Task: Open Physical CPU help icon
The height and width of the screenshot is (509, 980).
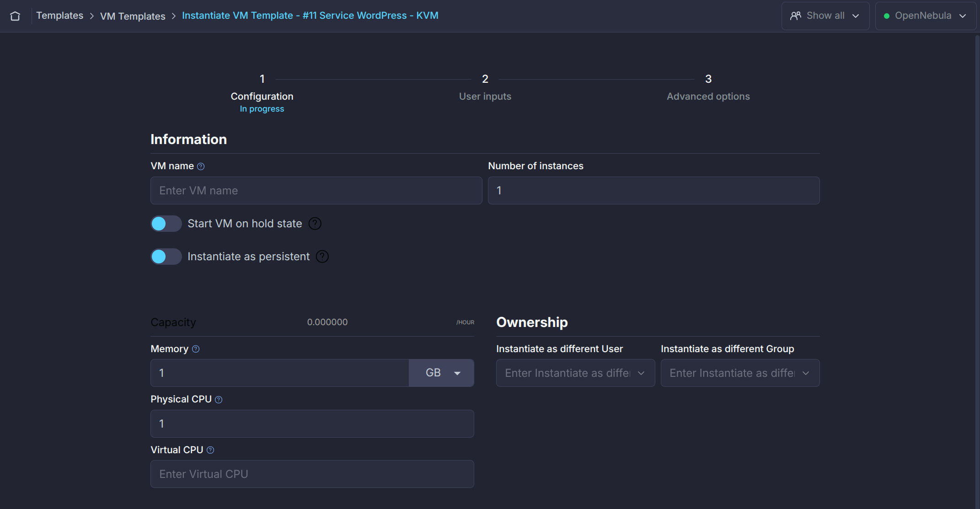Action: (219, 400)
